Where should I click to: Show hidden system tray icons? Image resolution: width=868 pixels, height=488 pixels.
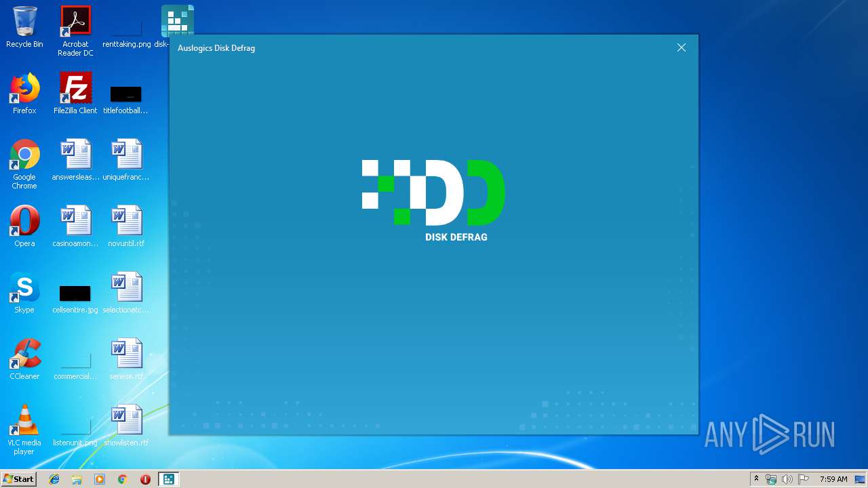coord(756,479)
